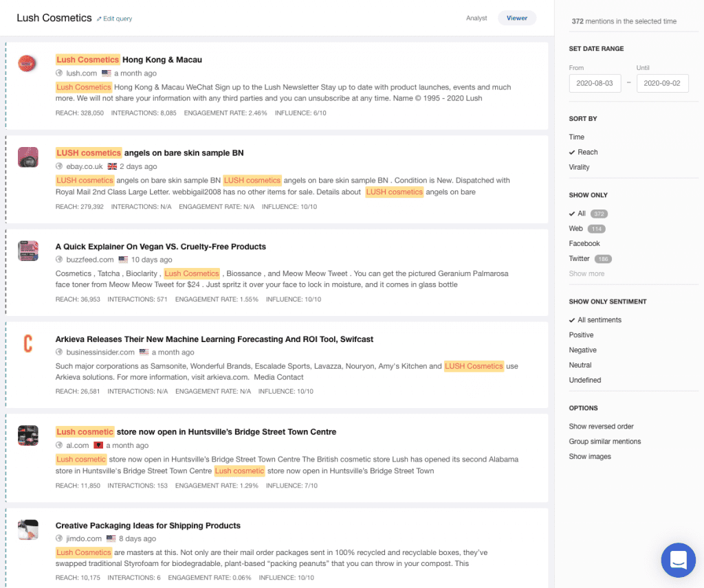Open the chat support bubble icon
The image size is (704, 588).
tap(678, 560)
